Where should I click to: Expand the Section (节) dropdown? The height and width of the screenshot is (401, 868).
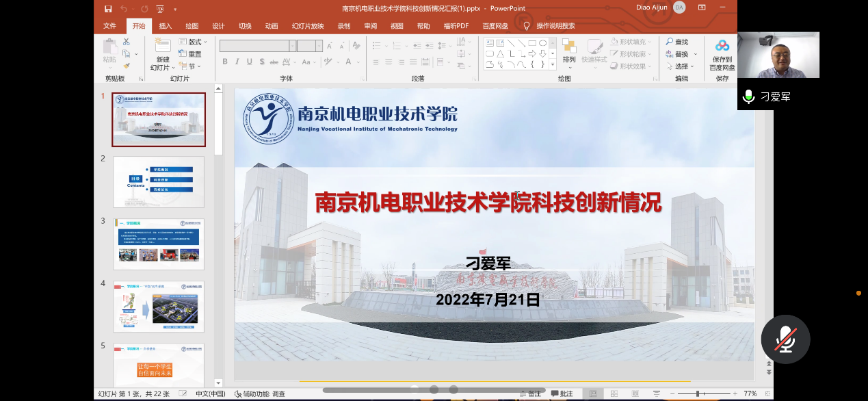click(x=191, y=66)
